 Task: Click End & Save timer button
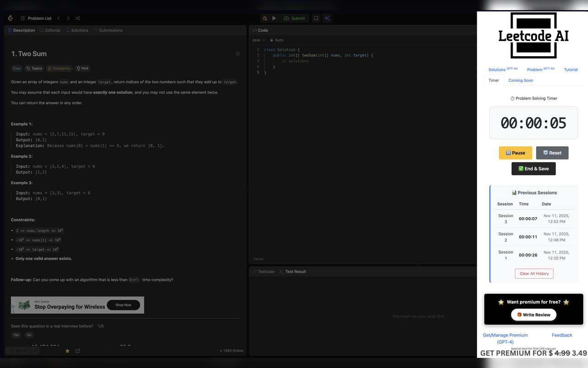click(533, 169)
